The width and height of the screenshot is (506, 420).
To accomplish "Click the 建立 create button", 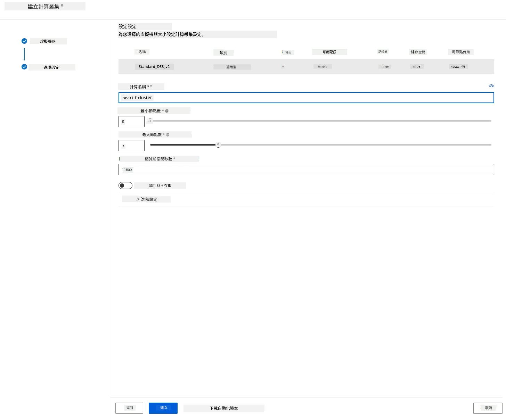I will pos(163,408).
